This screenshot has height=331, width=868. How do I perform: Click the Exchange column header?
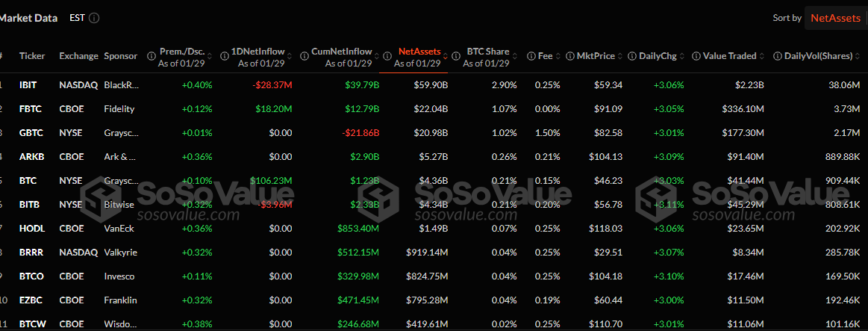click(78, 56)
